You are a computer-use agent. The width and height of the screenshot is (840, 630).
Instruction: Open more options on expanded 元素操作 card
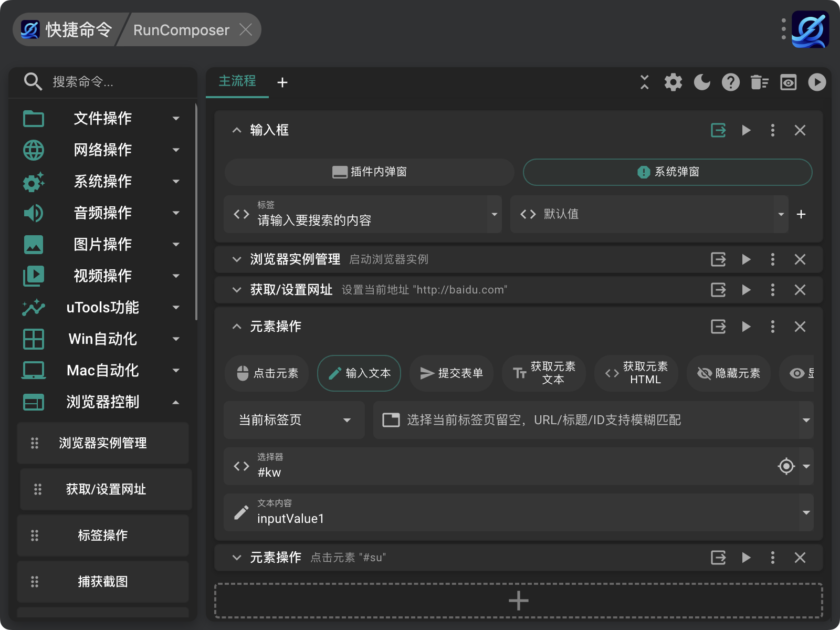[x=773, y=327]
